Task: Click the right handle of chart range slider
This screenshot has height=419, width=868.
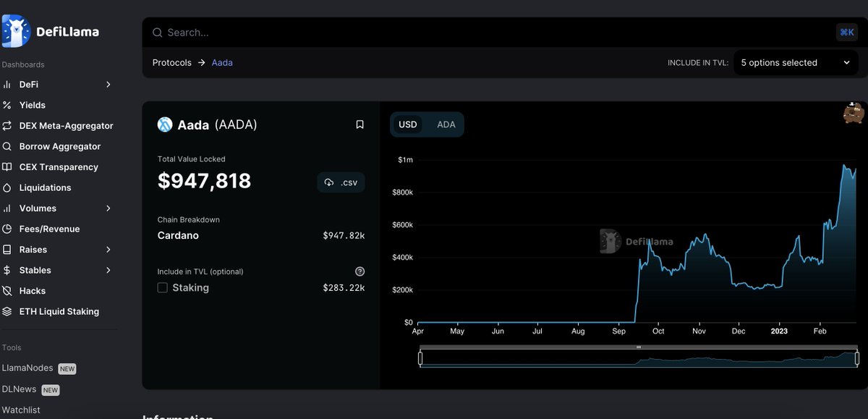Action: (857, 358)
